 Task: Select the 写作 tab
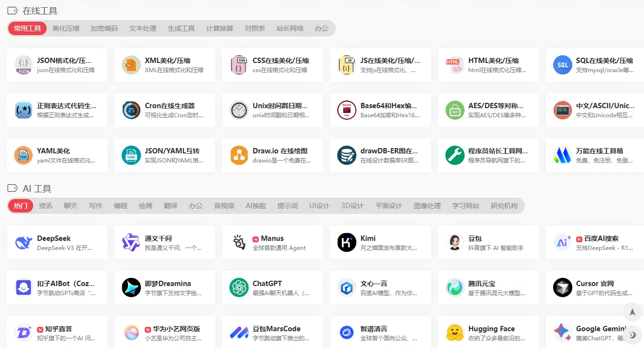(x=96, y=206)
